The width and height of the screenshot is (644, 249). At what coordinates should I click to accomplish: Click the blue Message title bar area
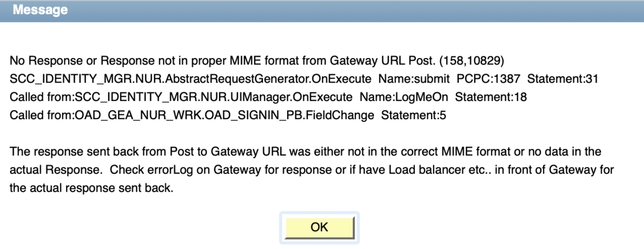[x=322, y=10]
